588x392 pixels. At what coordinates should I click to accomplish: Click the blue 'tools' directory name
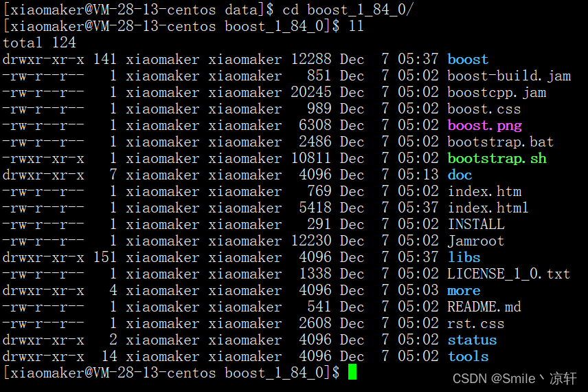468,357
